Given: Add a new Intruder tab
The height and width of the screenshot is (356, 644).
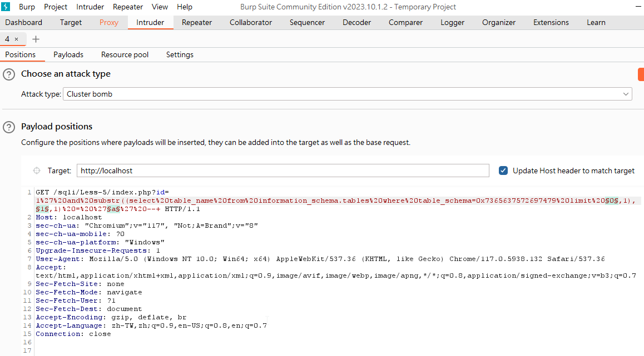Looking at the screenshot, I should [36, 39].
